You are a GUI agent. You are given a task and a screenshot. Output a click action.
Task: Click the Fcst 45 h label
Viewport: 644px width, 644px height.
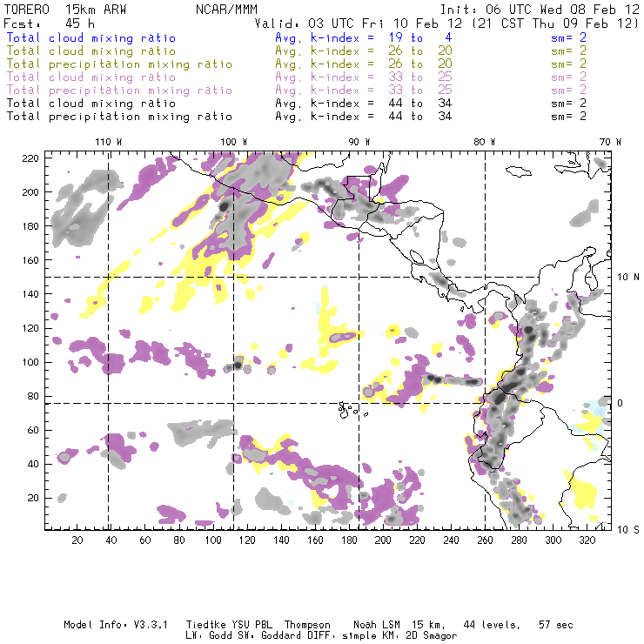[x=49, y=23]
